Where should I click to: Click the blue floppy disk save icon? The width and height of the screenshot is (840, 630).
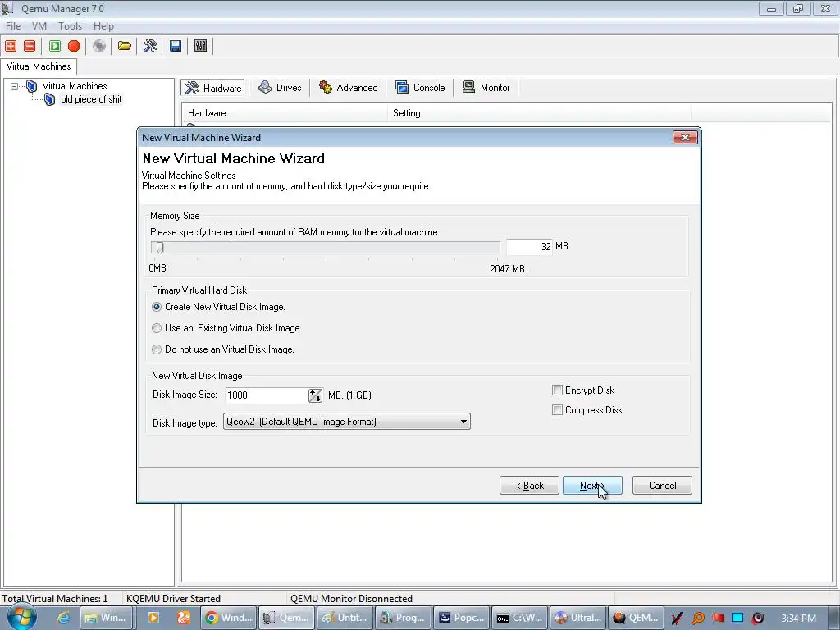click(176, 46)
